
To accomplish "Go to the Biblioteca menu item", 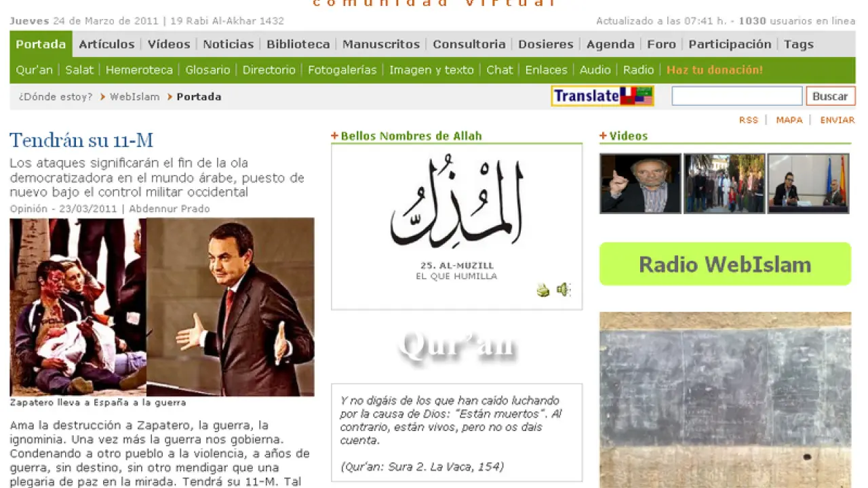I will click(298, 44).
